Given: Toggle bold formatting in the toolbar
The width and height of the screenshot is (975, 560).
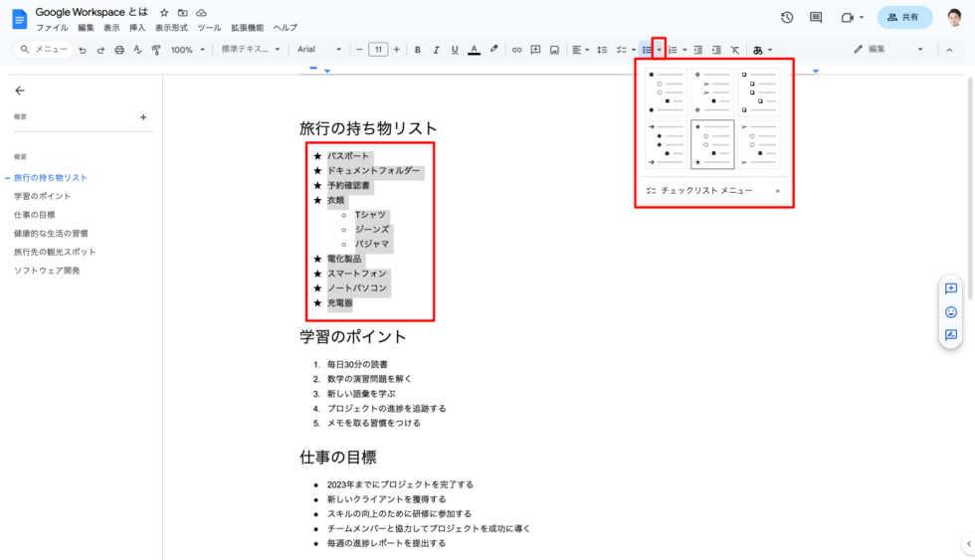Looking at the screenshot, I should 418,50.
